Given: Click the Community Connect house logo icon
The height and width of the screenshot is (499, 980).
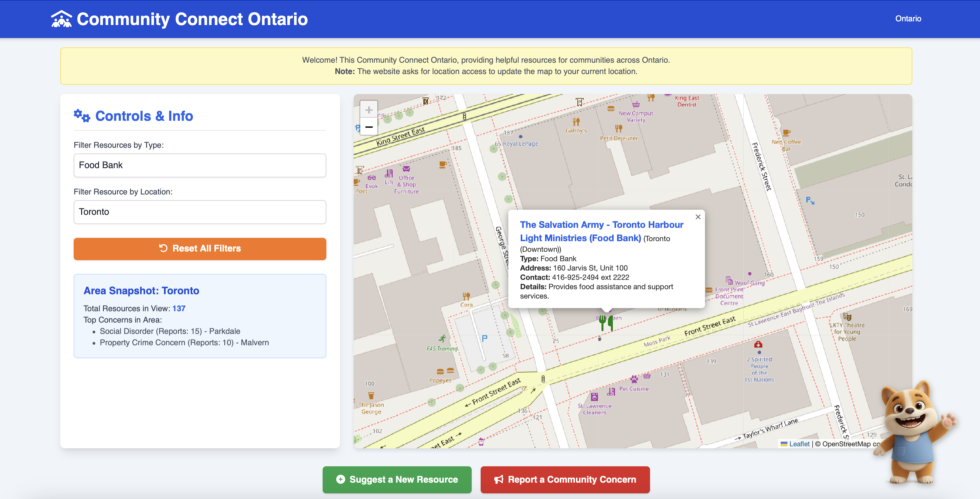Looking at the screenshot, I should (x=61, y=19).
